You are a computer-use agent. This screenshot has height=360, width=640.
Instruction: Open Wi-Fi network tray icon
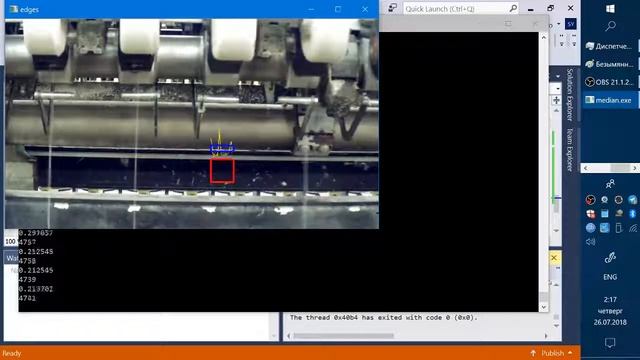(x=633, y=228)
